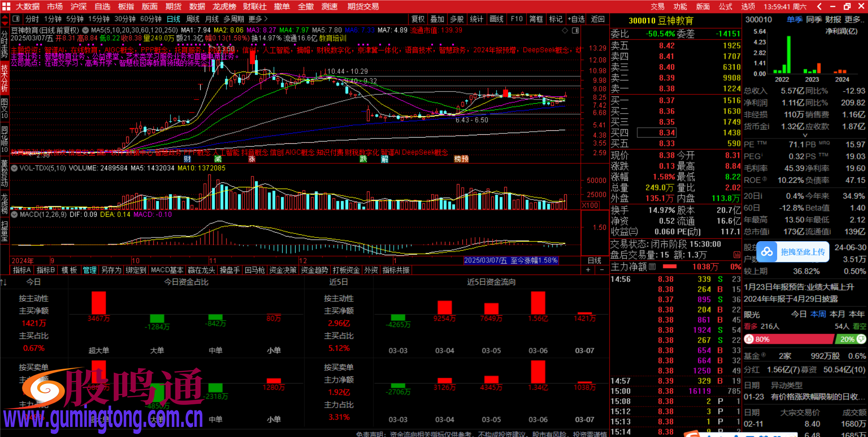The width and height of the screenshot is (868, 437).
Task: Click the sort arrows icon beside 今日
Action: [x=4, y=282]
